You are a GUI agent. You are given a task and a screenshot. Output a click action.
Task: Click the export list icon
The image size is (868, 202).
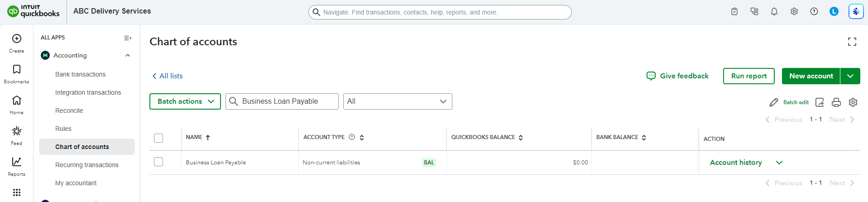pyautogui.click(x=820, y=102)
